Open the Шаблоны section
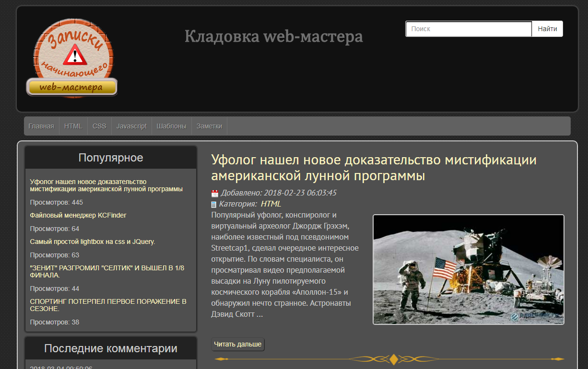The width and height of the screenshot is (588, 369). tap(171, 126)
